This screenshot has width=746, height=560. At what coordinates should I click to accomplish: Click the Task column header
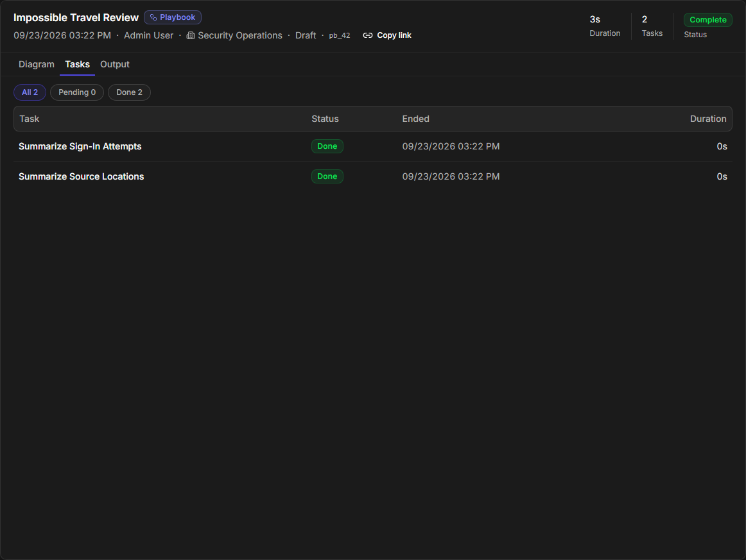[29, 119]
